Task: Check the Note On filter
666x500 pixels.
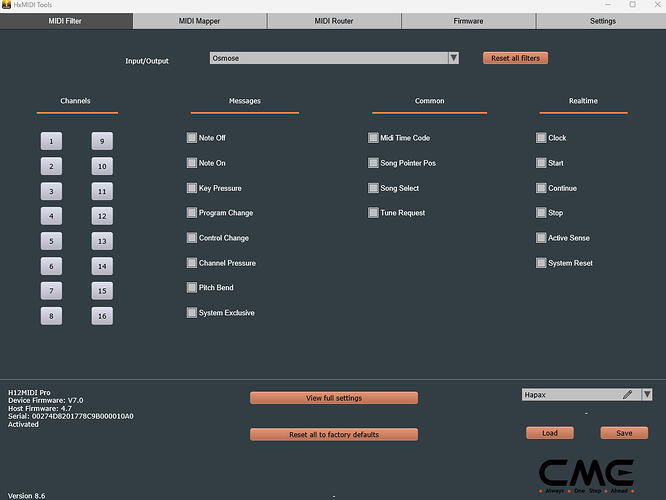Action: pyautogui.click(x=192, y=163)
